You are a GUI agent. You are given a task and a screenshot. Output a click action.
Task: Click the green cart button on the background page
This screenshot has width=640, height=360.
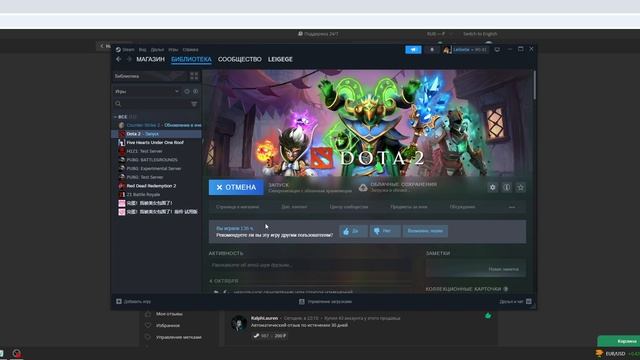point(619,341)
